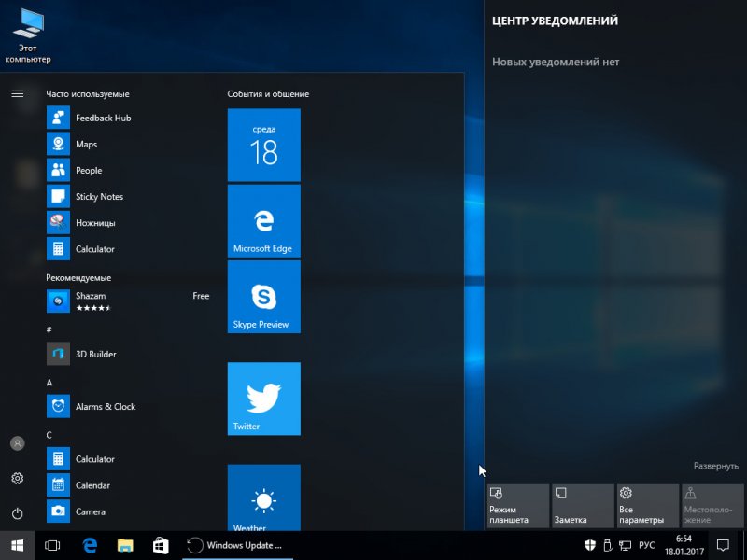Close Action Center via taskbar notification icon

click(723, 545)
